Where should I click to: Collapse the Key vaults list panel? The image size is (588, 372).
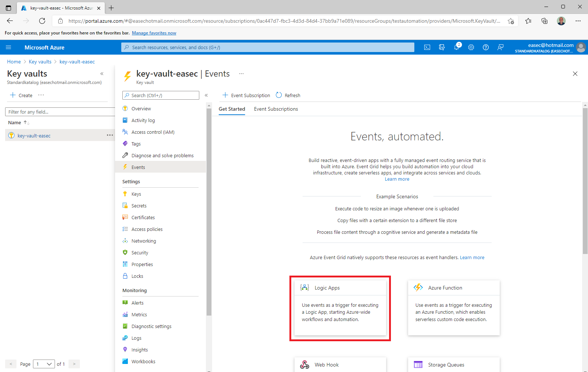(102, 74)
